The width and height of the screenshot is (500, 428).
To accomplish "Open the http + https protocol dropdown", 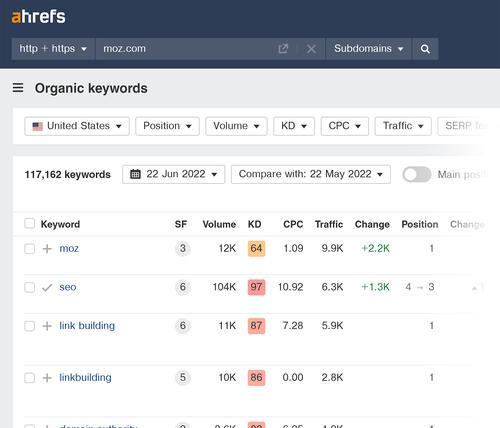I will tap(53, 49).
